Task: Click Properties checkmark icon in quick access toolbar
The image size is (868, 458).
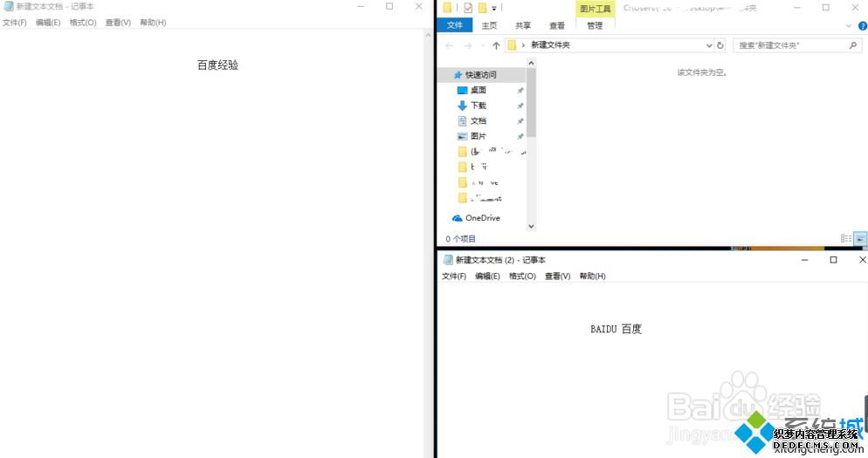Action: pyautogui.click(x=468, y=8)
